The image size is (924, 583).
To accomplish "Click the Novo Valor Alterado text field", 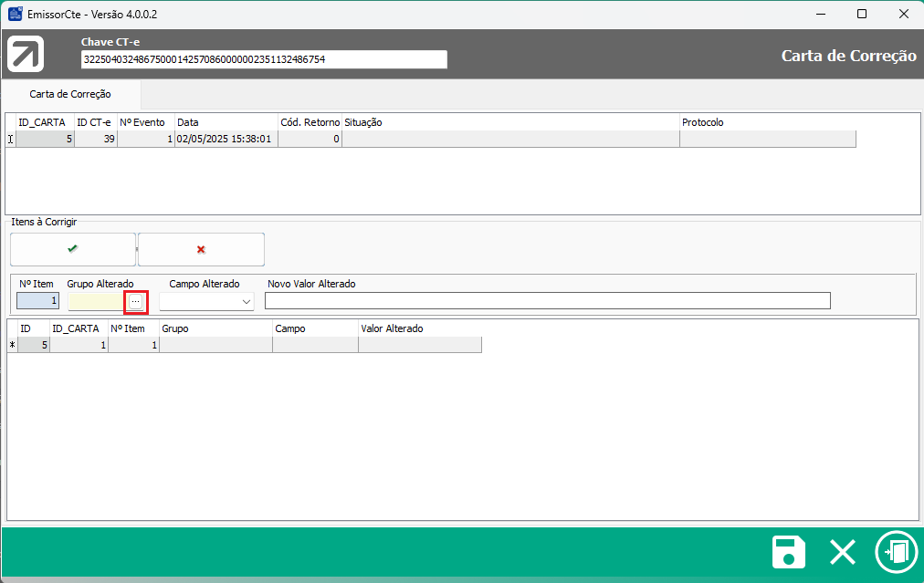I will click(x=547, y=301).
